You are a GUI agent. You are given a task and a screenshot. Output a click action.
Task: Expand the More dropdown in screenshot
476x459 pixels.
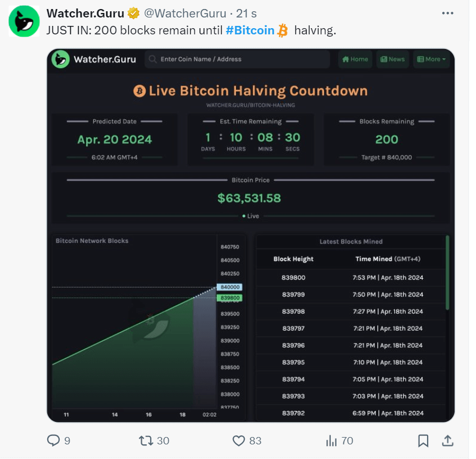(x=431, y=59)
